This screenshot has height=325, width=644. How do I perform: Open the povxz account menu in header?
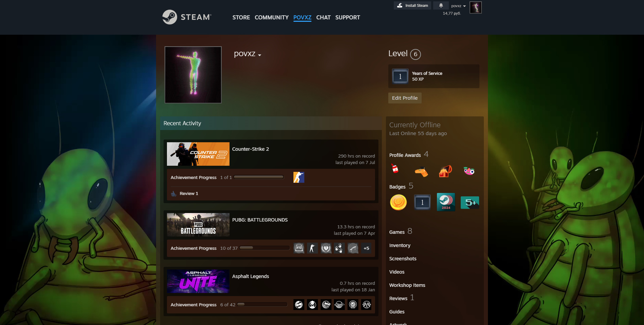(x=458, y=6)
